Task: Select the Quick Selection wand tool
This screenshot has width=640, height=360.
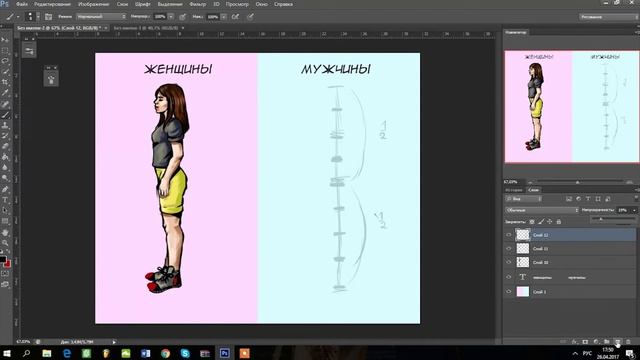Action: tap(5, 71)
